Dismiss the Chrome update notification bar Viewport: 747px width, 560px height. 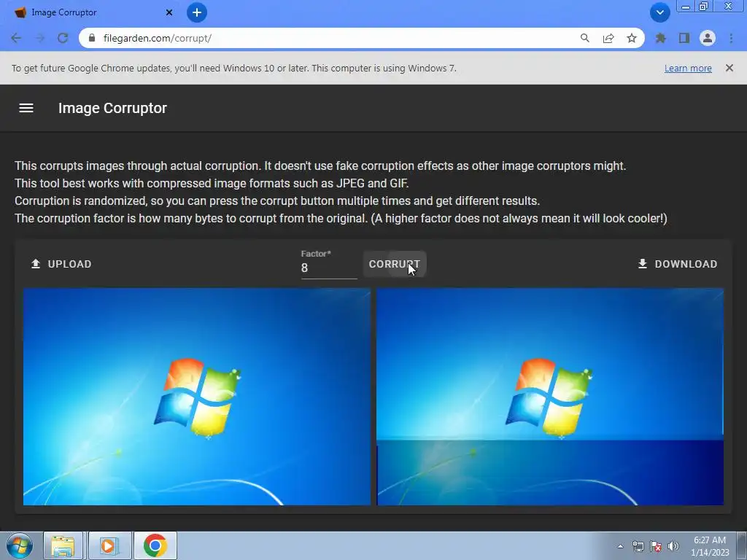coord(729,68)
